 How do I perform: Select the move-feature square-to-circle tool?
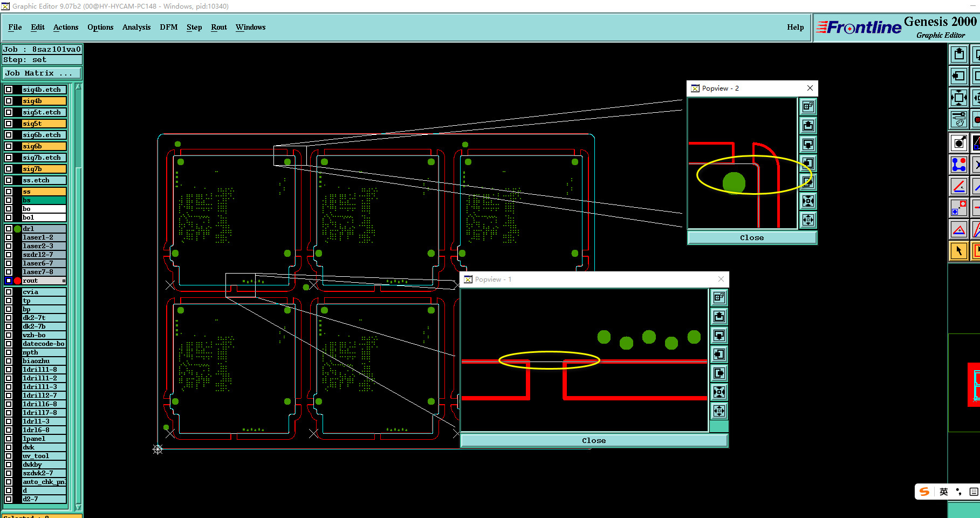pos(958,208)
